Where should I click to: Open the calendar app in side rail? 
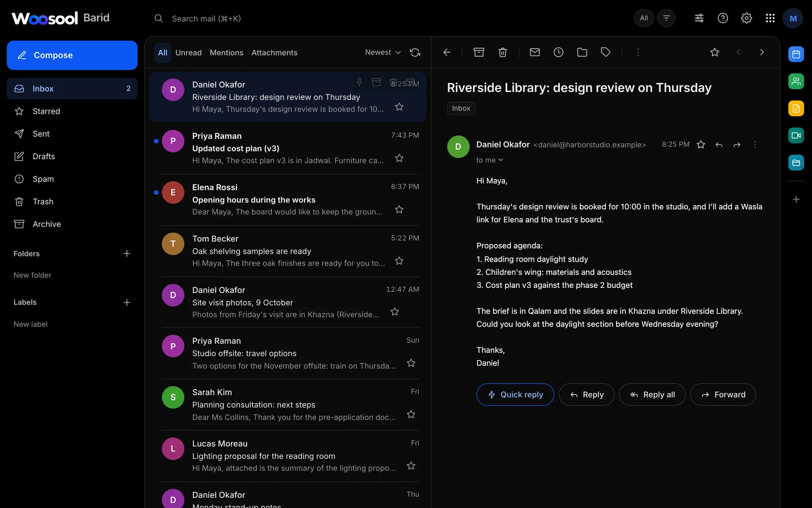tap(796, 54)
